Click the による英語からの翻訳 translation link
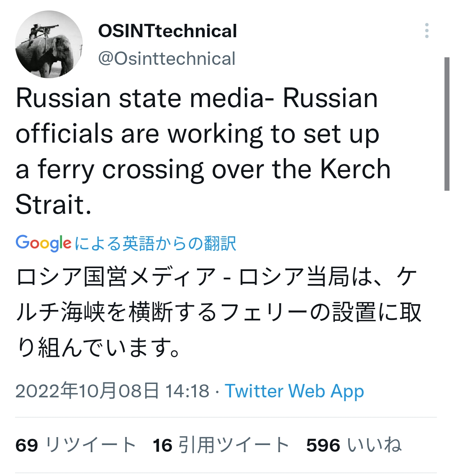This screenshot has width=452, height=476. coord(155,243)
